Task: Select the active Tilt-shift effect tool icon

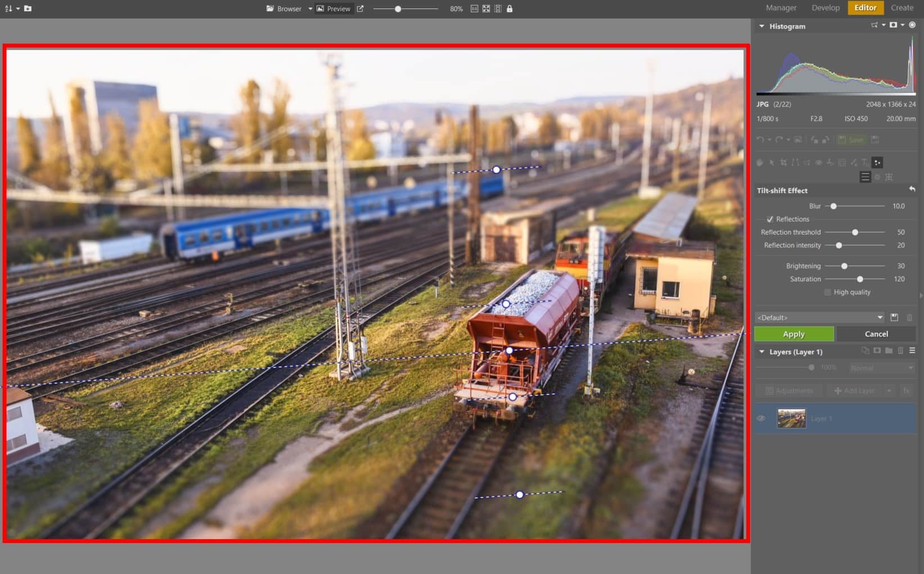Action: click(x=877, y=163)
